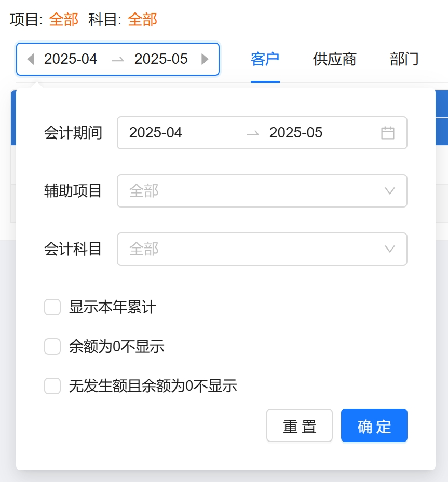
Task: Click start period 2025-04 in 会计期间
Action: coord(156,133)
